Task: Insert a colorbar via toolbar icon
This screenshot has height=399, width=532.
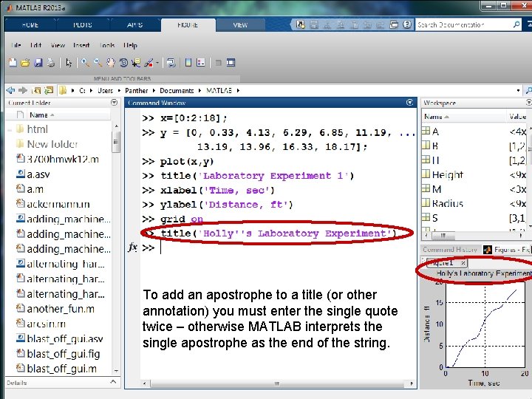Action: (x=188, y=63)
